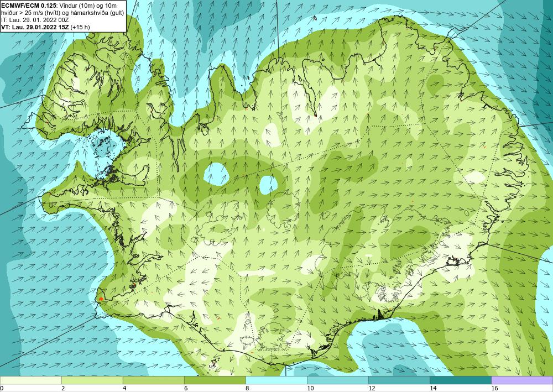Click the "10" scale label
Image resolution: width=553 pixels, height=392 pixels.
point(310,388)
